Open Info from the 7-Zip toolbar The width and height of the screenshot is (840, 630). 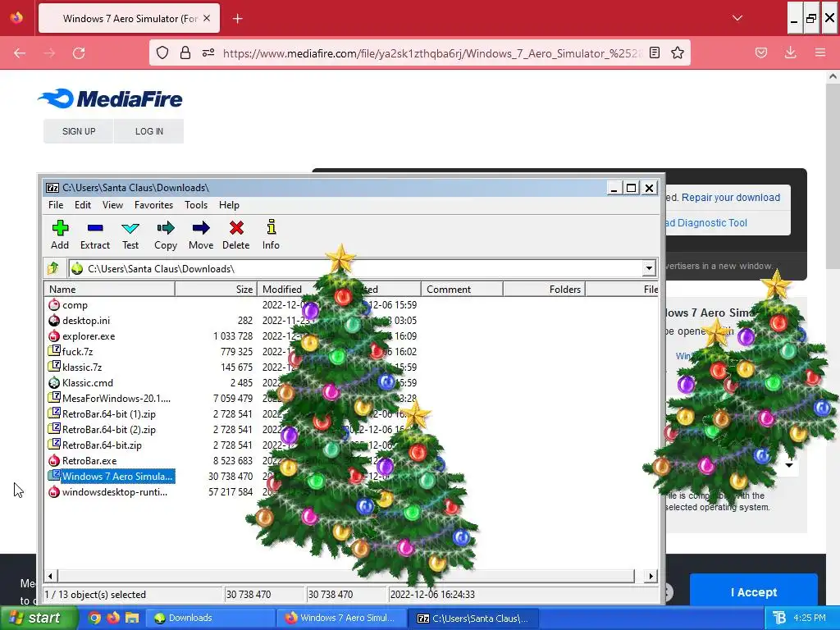pyautogui.click(x=271, y=235)
